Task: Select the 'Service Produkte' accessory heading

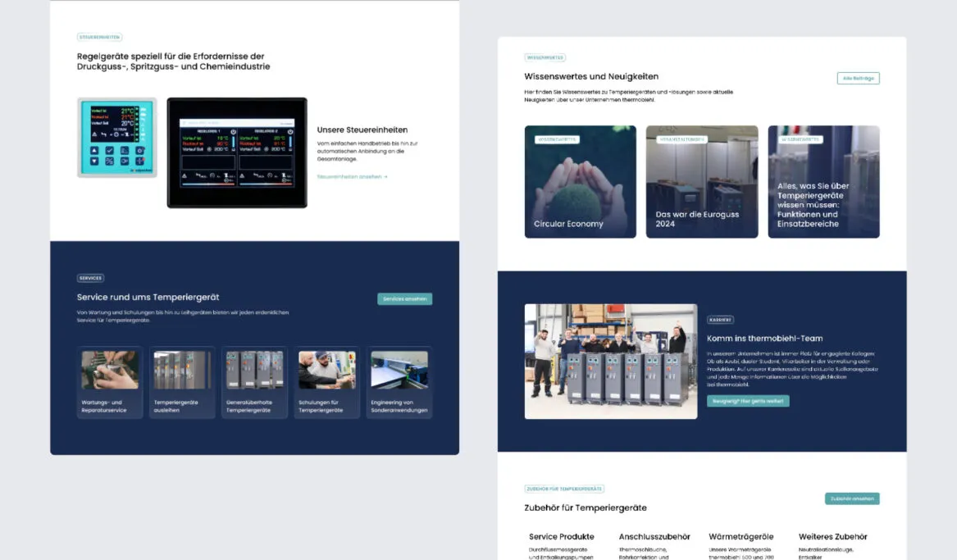Action: (561, 537)
